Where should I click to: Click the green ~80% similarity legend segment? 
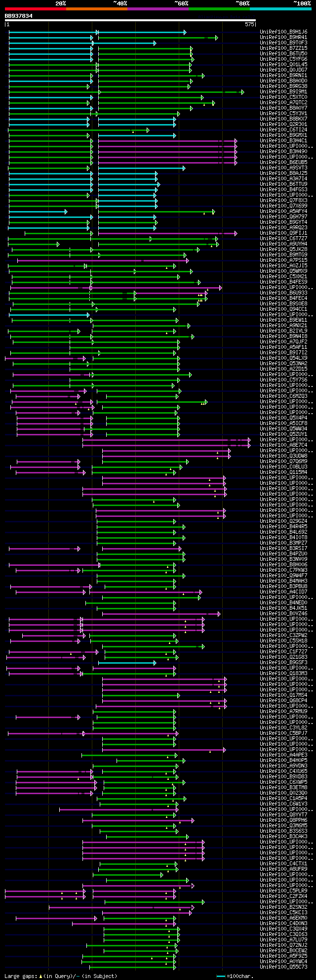tap(219, 9)
